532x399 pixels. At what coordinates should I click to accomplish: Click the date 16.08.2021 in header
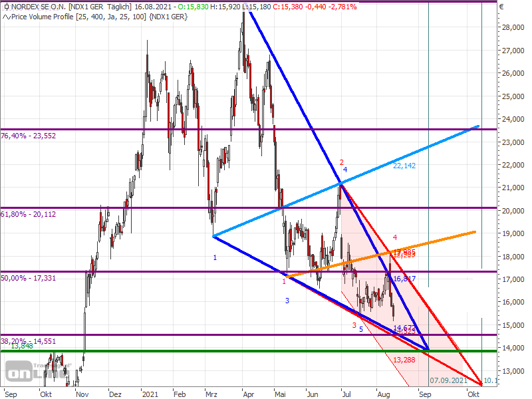(153, 7)
